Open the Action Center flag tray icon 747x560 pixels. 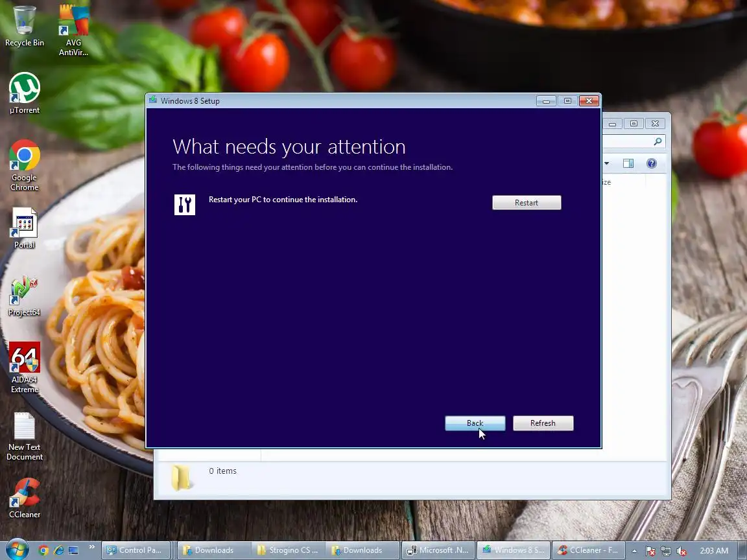pyautogui.click(x=650, y=551)
